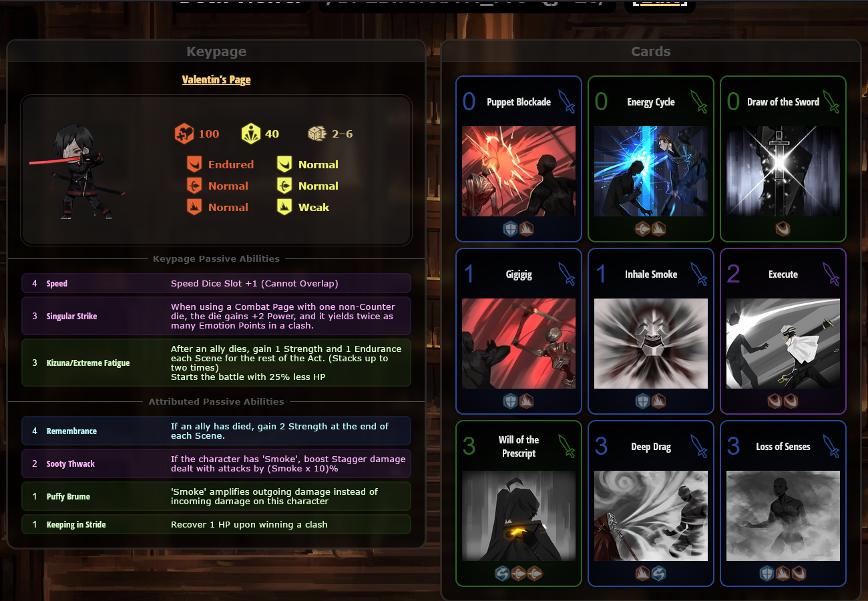Screen dimensions: 868x601
Task: Click the purple sword icon on Execute card
Action: pos(831,274)
